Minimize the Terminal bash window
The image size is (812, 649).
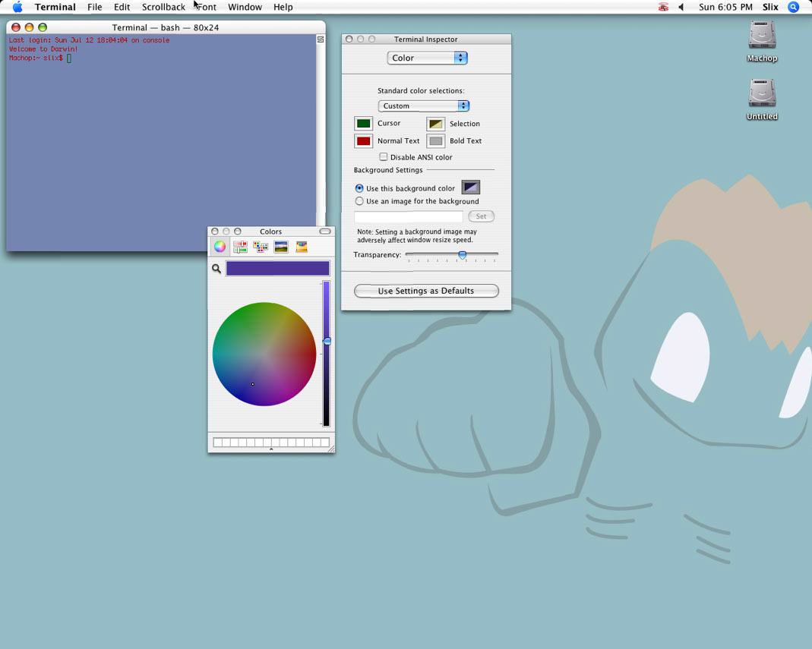(29, 27)
